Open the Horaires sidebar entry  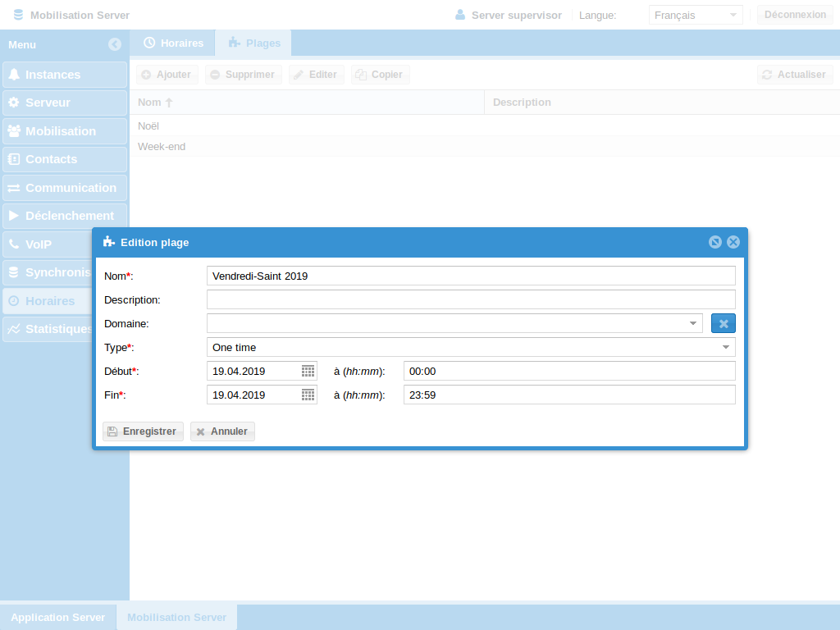47,301
